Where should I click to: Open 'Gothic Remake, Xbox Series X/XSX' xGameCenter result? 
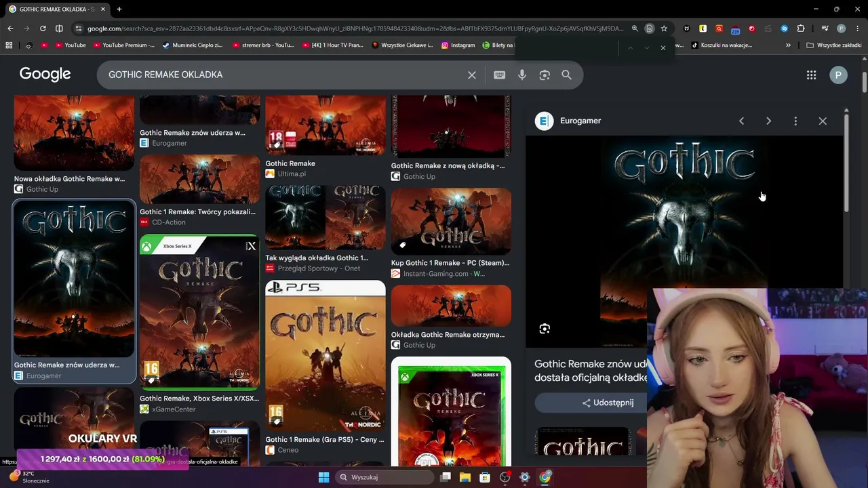(x=199, y=399)
